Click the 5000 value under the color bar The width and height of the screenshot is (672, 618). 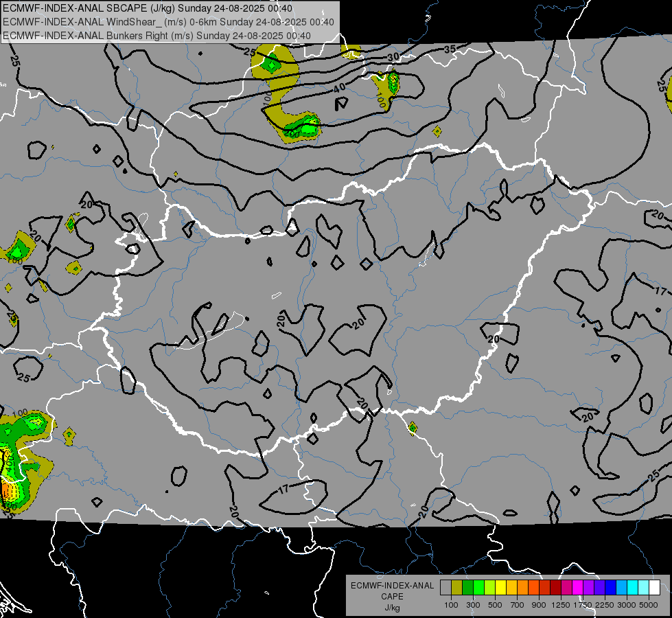(x=649, y=605)
